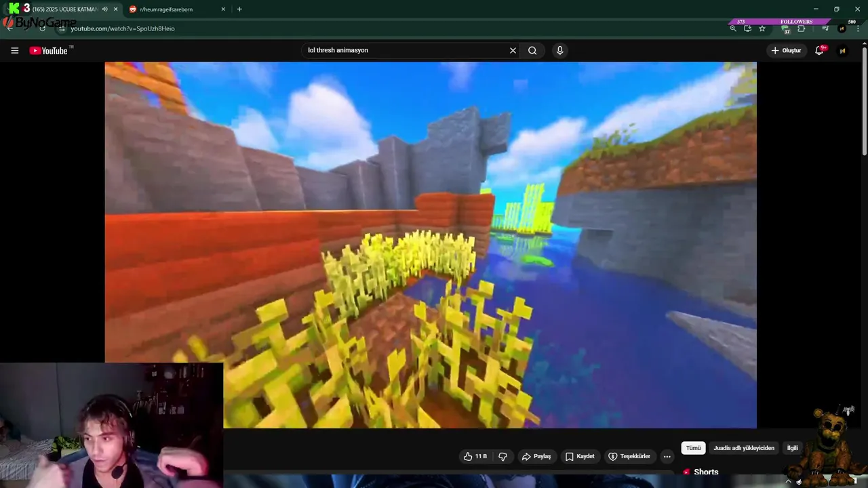Viewport: 868px width, 488px height.
Task: Open the media control playlist icon
Action: [x=825, y=28]
